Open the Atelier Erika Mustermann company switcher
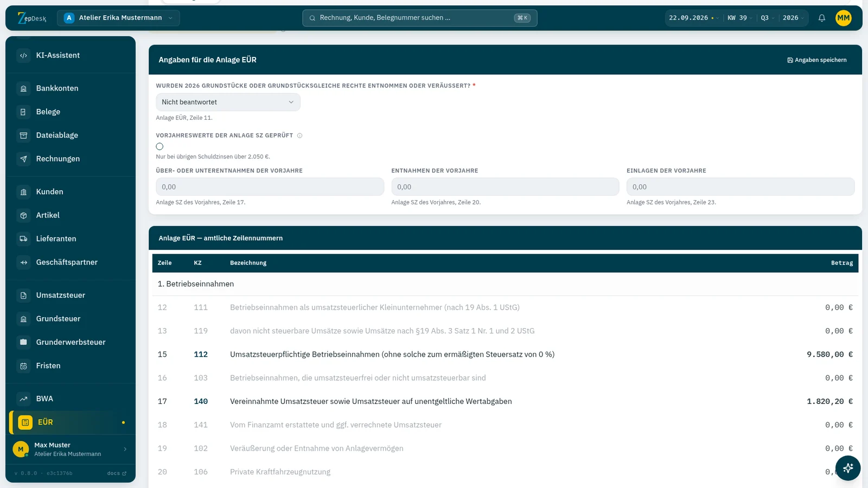Viewport: 868px width, 488px height. pos(118,18)
